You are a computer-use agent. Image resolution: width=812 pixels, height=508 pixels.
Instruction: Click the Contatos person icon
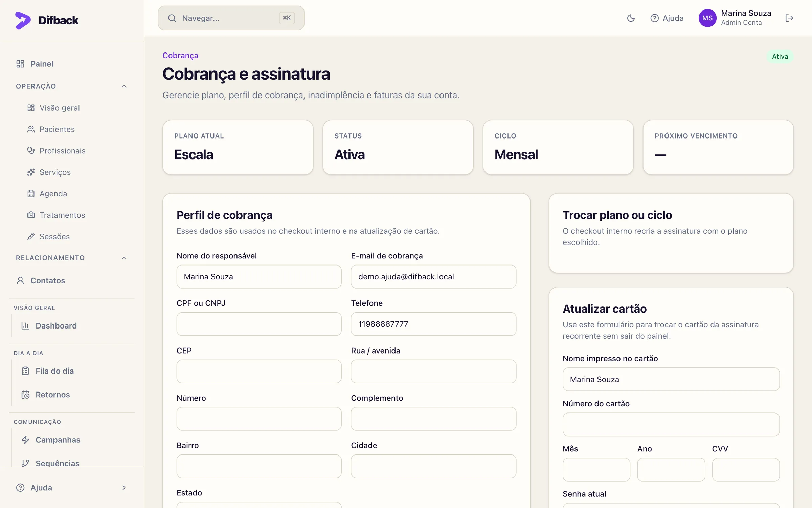(x=20, y=280)
